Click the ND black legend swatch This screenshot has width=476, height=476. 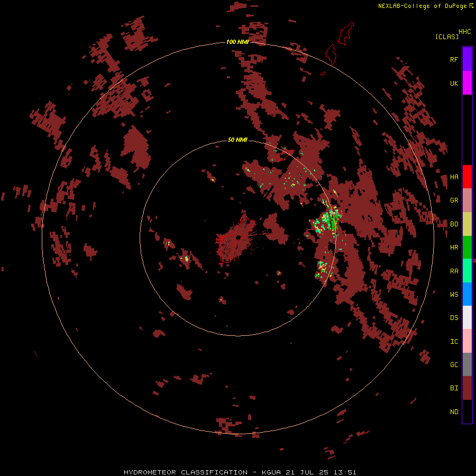point(467,411)
